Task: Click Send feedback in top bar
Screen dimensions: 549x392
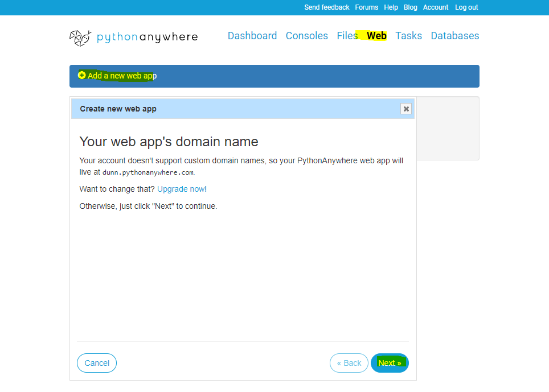Action: pyautogui.click(x=327, y=7)
